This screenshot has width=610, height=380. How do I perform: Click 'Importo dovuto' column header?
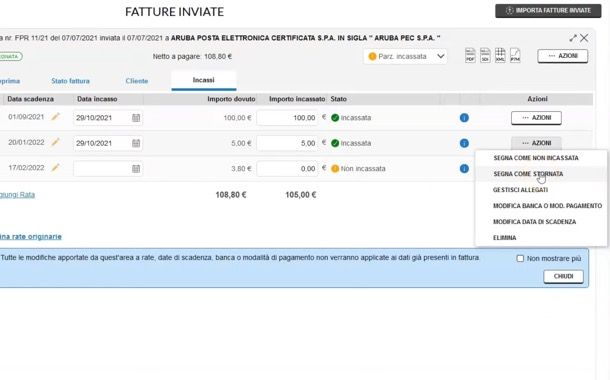pyautogui.click(x=231, y=99)
